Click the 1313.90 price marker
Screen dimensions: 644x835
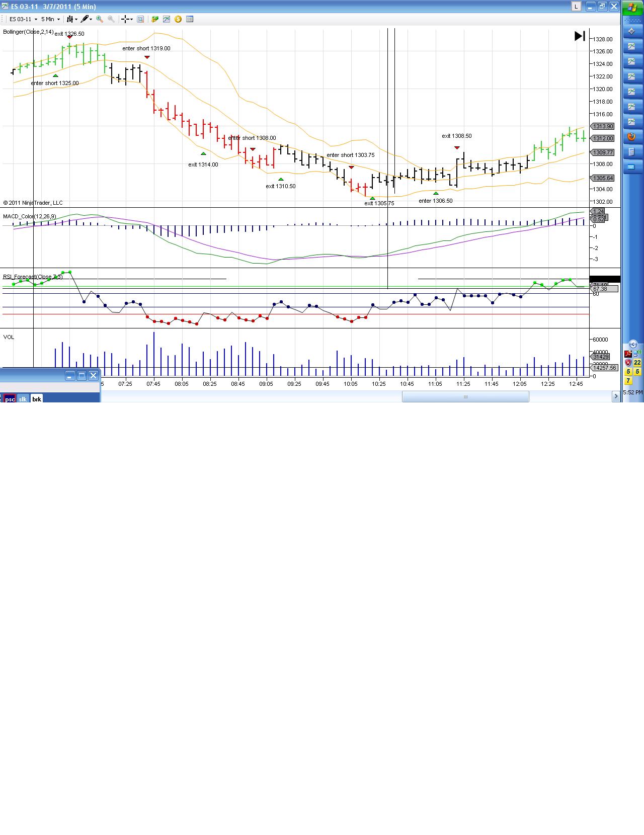pyautogui.click(x=602, y=126)
